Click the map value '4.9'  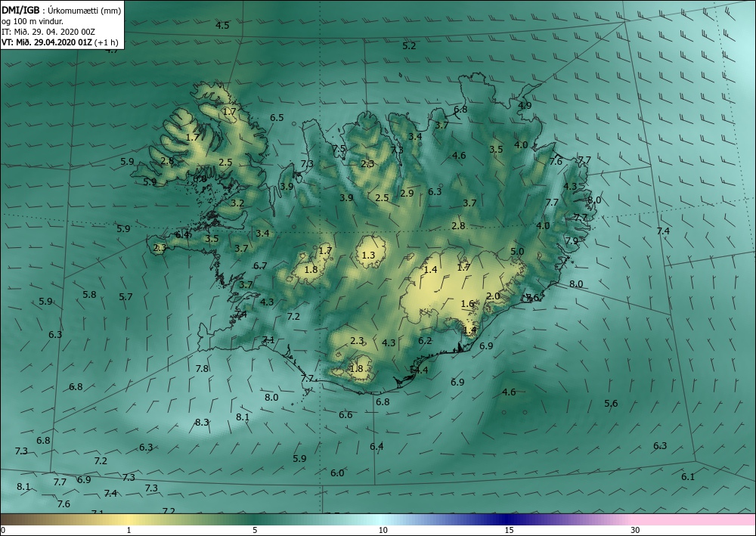point(525,105)
